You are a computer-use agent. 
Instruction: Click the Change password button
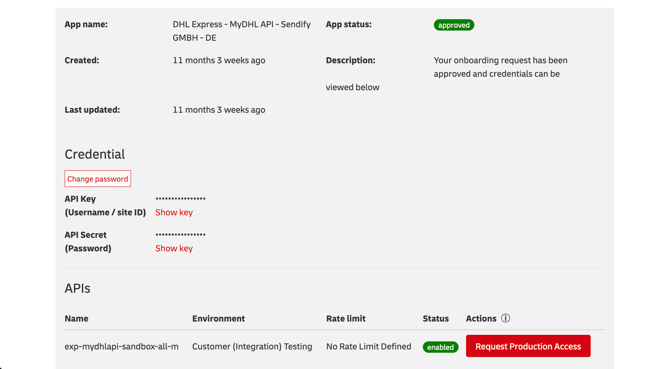pos(97,179)
